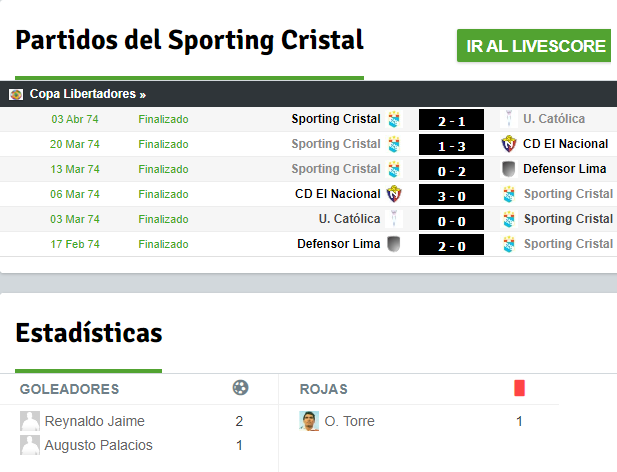Viewport: 617px width, 472px height.
Task: Open the 1 - 3 match result
Action: coord(451,145)
